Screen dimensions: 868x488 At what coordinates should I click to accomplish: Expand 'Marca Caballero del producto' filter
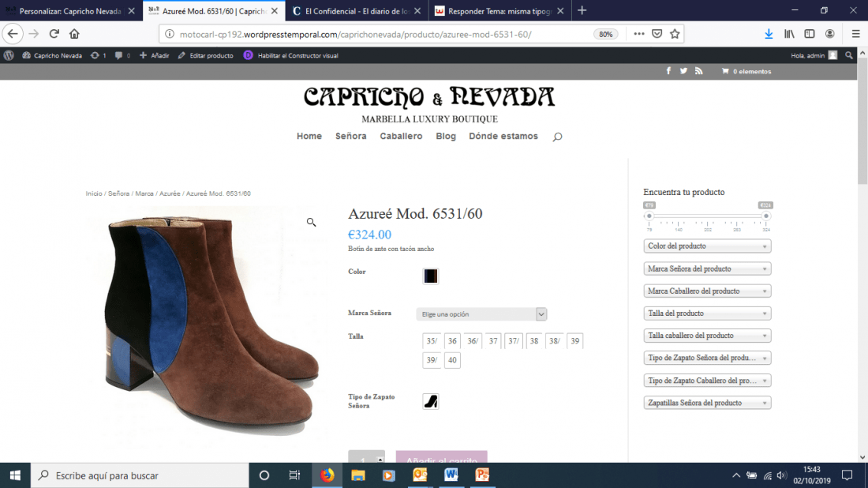pos(707,291)
